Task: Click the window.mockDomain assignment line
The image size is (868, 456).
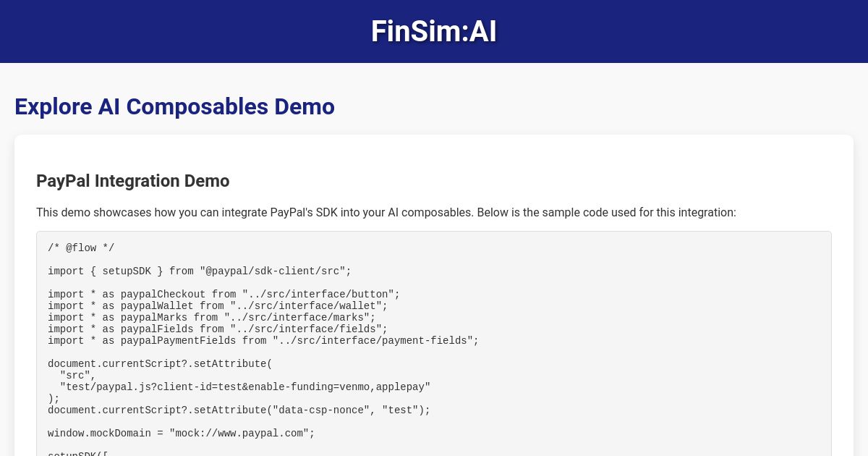Action: click(x=182, y=434)
